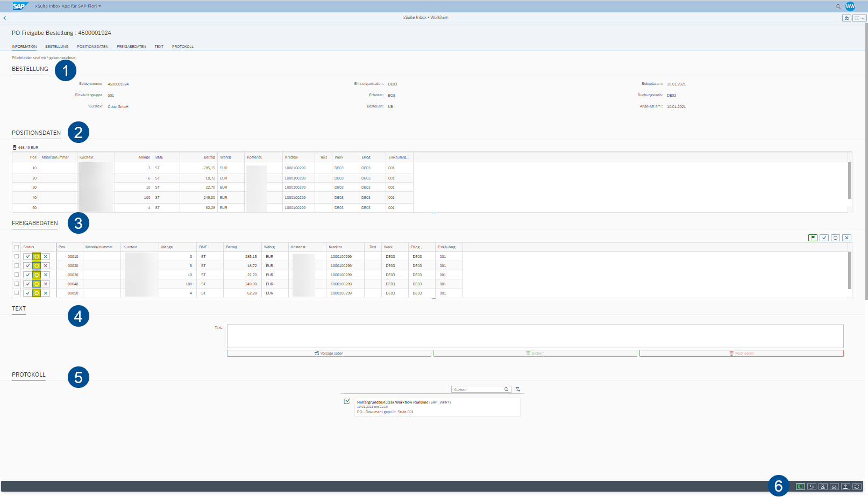Click the save icon in the bottom action bar
Image resolution: width=868 pixels, height=497 pixels.
point(801,487)
